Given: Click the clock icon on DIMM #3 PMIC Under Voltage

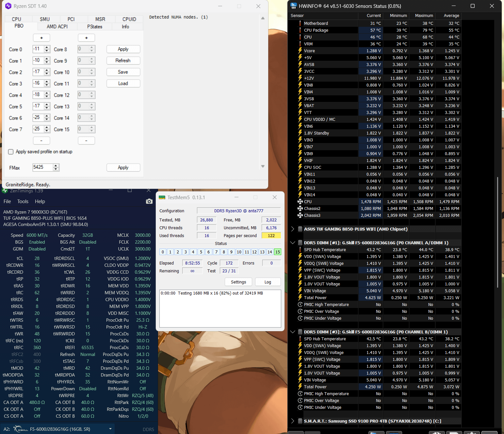Looking at the screenshot, I should coord(300,407).
